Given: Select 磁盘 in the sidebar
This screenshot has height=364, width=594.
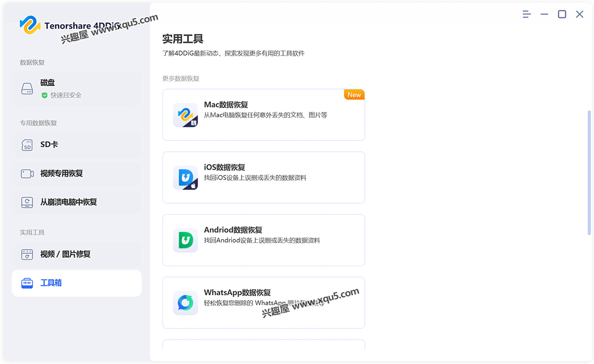Looking at the screenshot, I should pos(48,83).
